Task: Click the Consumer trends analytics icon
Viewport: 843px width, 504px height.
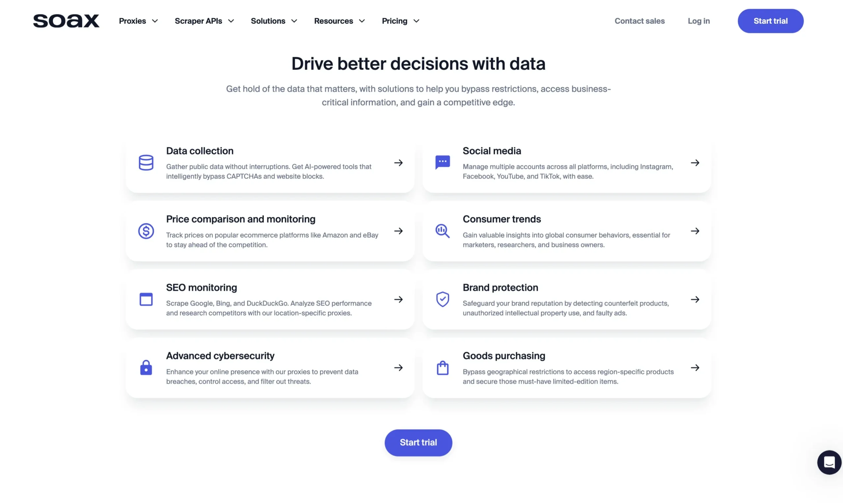Action: click(442, 231)
